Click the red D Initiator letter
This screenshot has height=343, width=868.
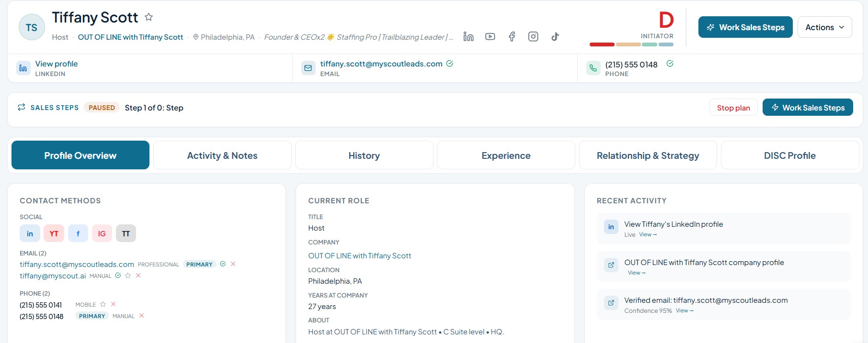click(x=666, y=20)
